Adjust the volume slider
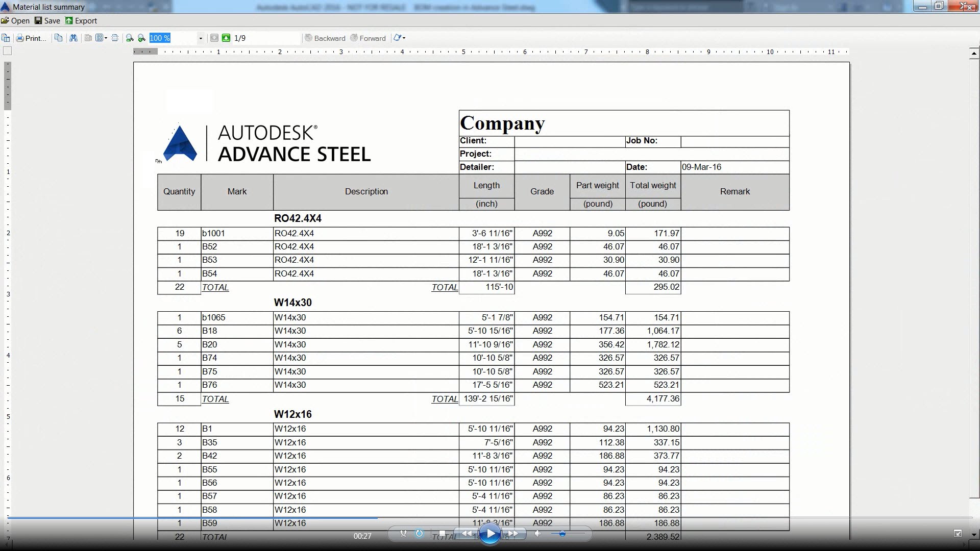Viewport: 980px width, 551px height. pos(562,534)
